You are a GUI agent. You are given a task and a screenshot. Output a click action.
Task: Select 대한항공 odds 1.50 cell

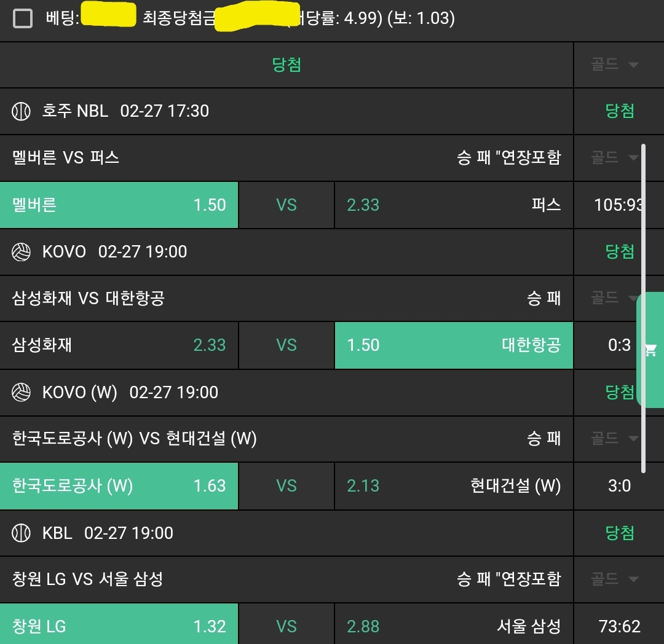coord(454,345)
